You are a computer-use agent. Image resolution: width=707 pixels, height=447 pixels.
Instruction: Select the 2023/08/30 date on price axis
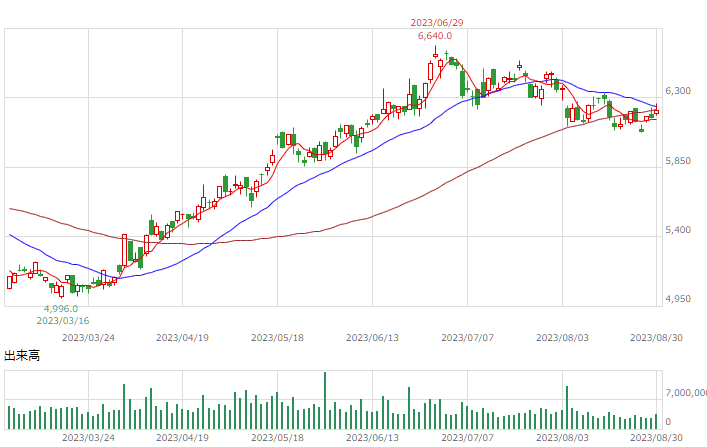tap(656, 337)
